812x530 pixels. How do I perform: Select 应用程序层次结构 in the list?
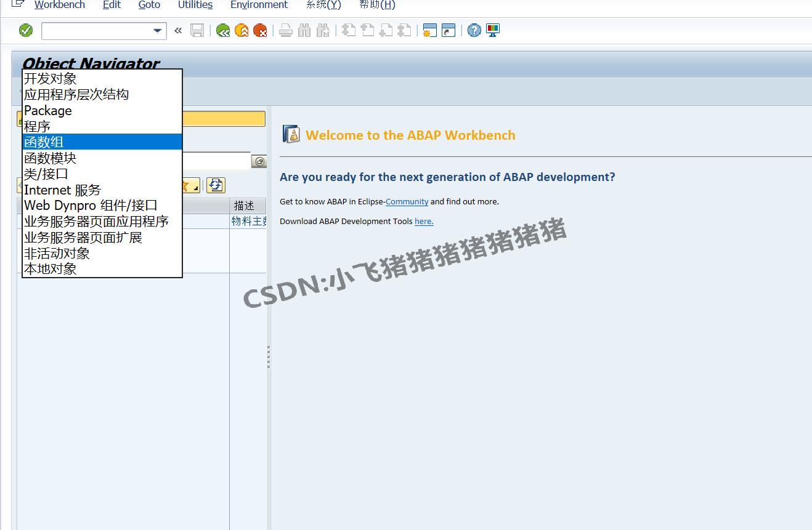[102, 95]
